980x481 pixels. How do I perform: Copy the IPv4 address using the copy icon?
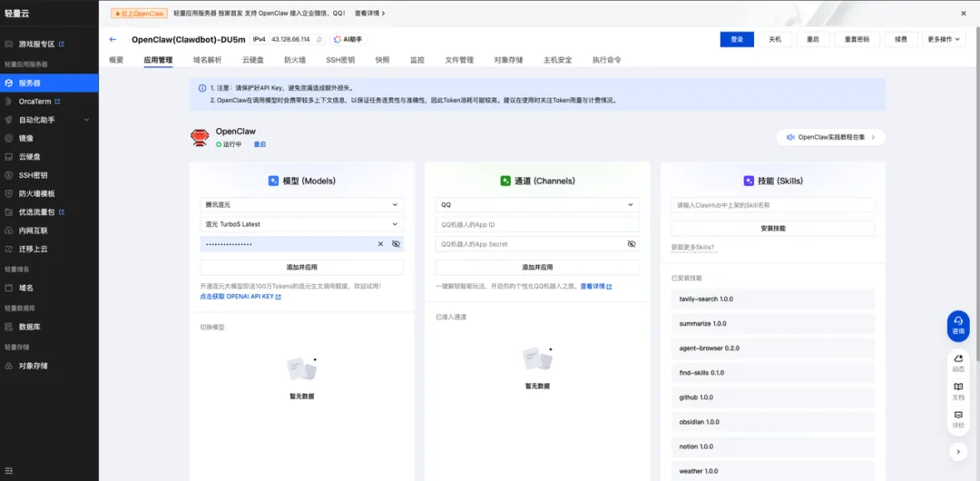319,39
